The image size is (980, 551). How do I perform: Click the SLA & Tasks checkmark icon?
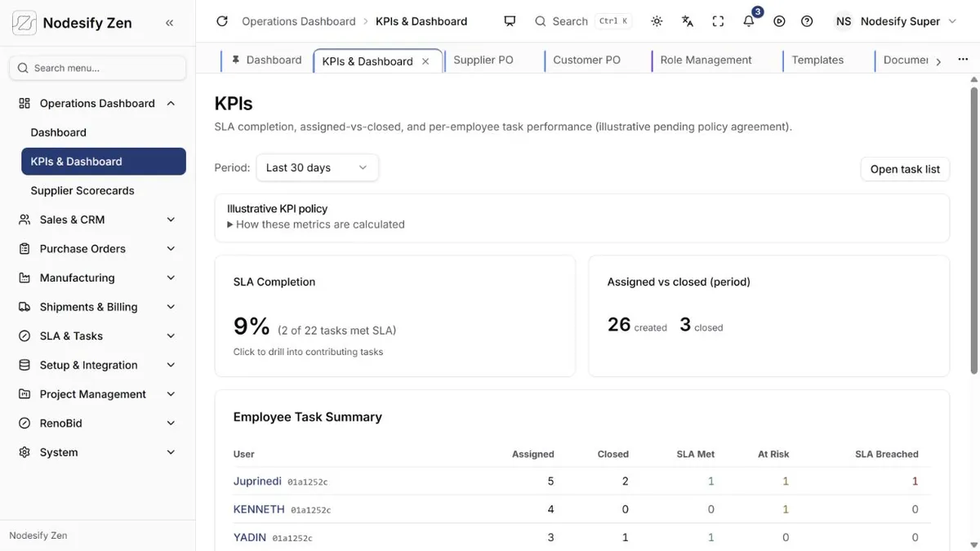coord(24,336)
